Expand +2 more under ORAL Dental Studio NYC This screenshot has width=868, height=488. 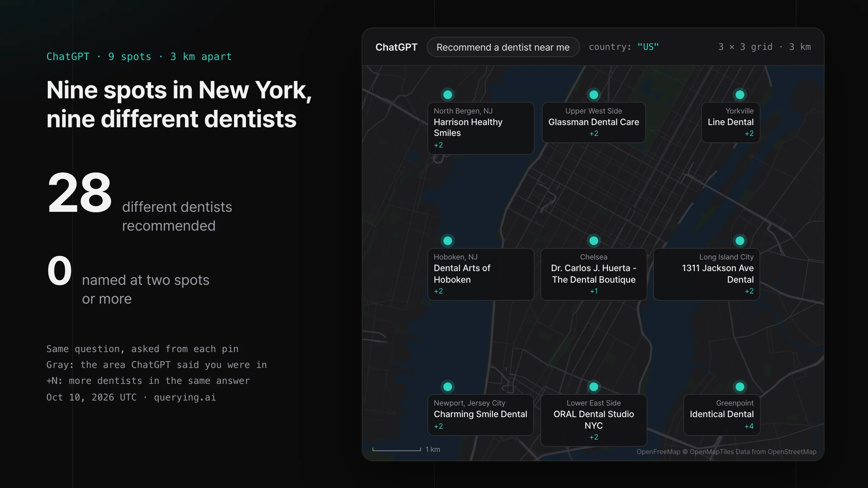coord(594,437)
